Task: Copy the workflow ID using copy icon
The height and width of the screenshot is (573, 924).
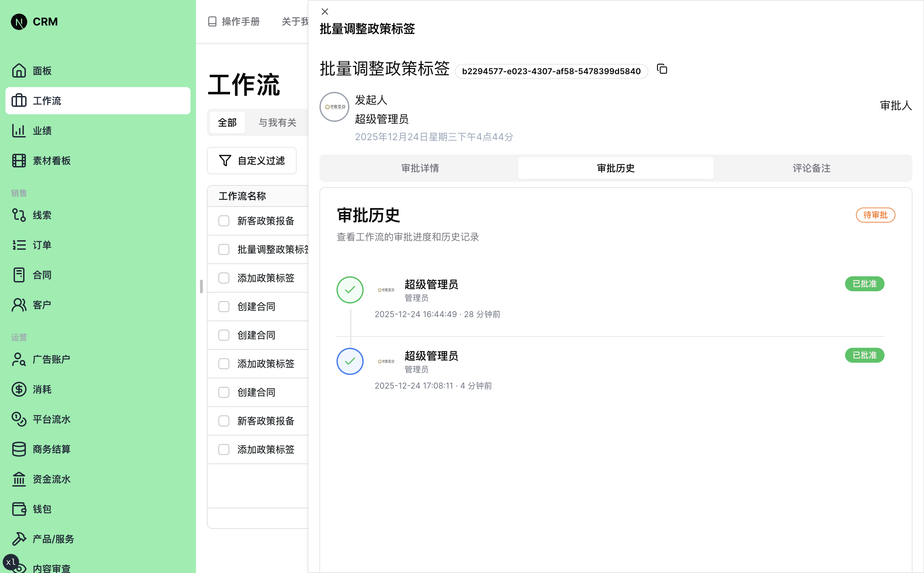Action: [662, 69]
